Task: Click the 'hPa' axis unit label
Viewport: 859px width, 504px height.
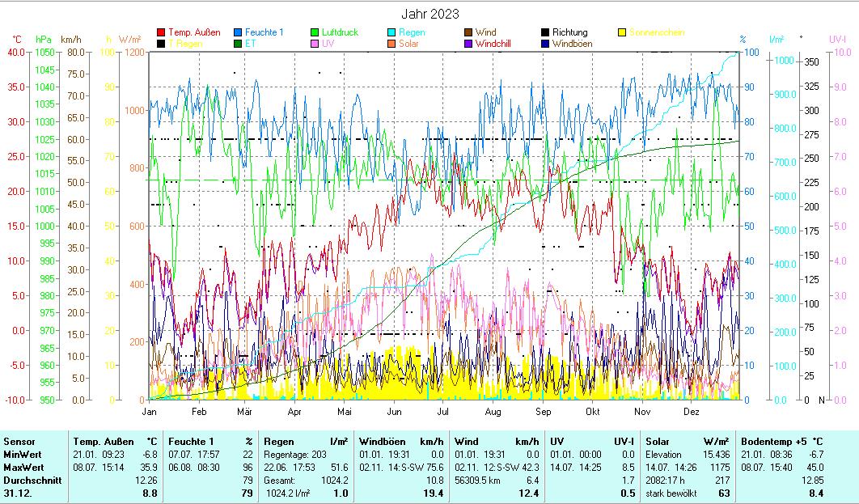Action: [x=44, y=40]
